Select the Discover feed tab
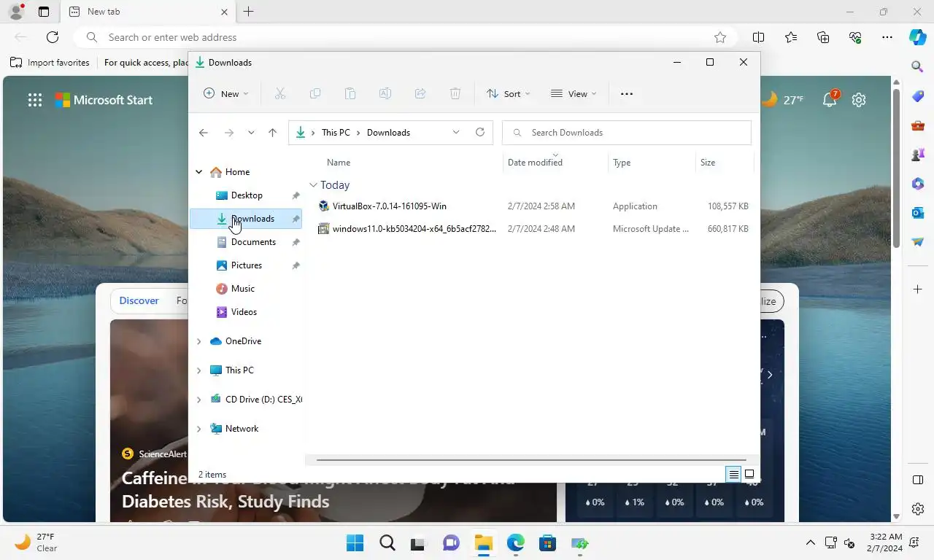 [x=139, y=300]
